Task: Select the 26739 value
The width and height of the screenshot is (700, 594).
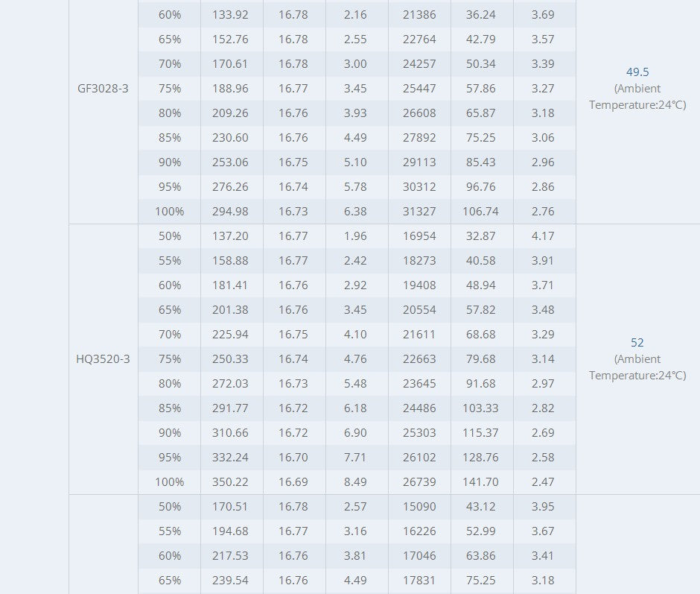Action: [x=419, y=482]
